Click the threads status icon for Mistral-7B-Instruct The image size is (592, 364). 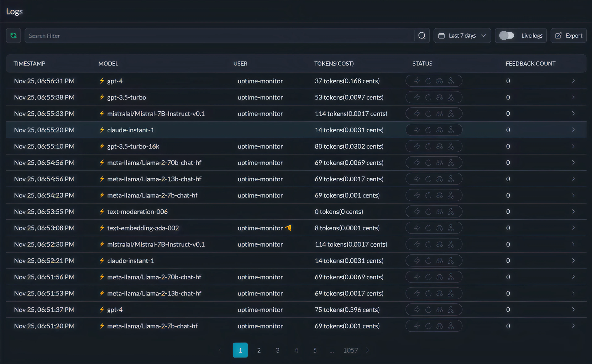(451, 113)
